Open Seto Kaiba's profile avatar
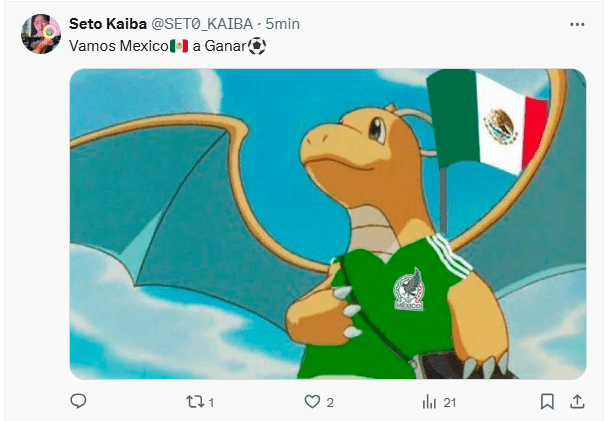606x421 pixels. (41, 34)
